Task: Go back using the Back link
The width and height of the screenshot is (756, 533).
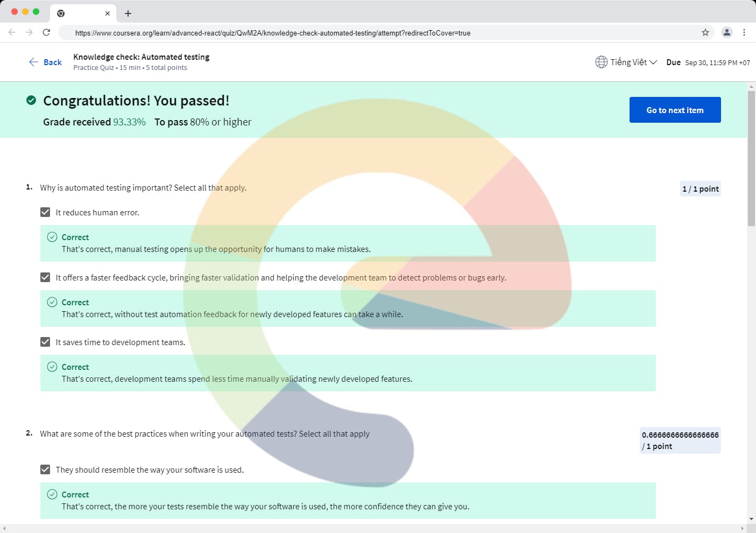Action: [x=45, y=62]
